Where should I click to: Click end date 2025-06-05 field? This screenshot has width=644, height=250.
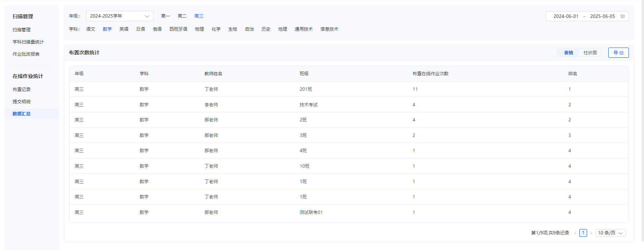(x=603, y=16)
